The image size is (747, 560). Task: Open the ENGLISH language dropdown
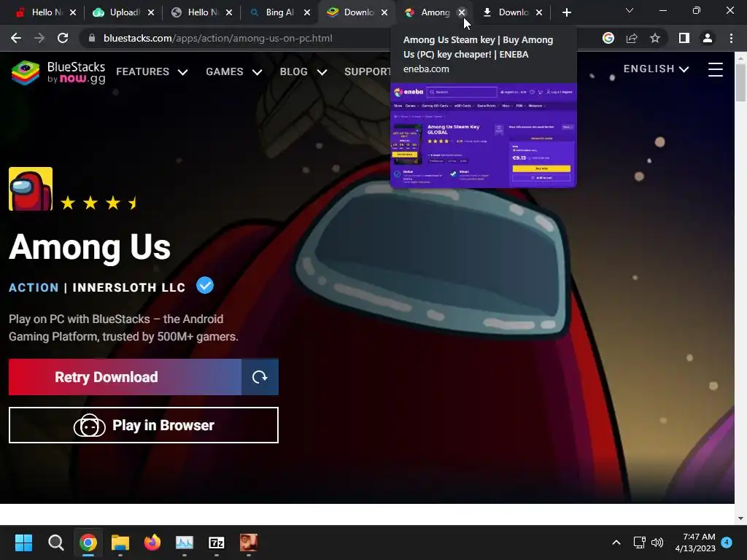point(656,69)
